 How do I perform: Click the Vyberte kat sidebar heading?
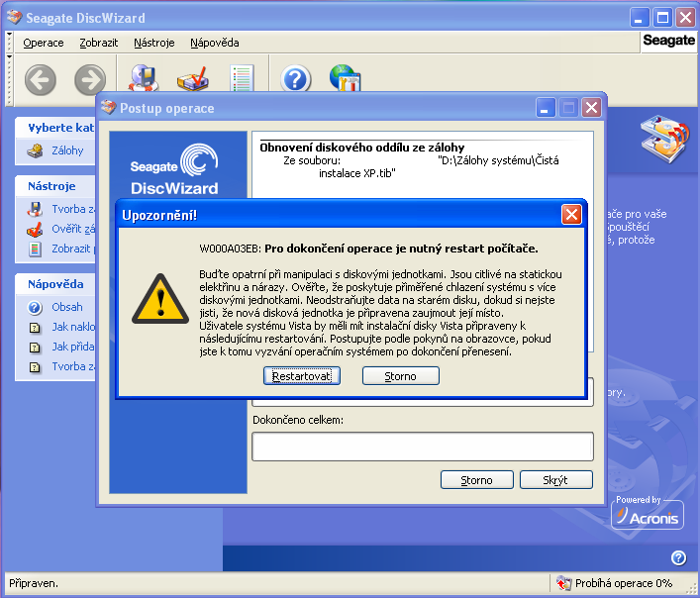(x=61, y=128)
